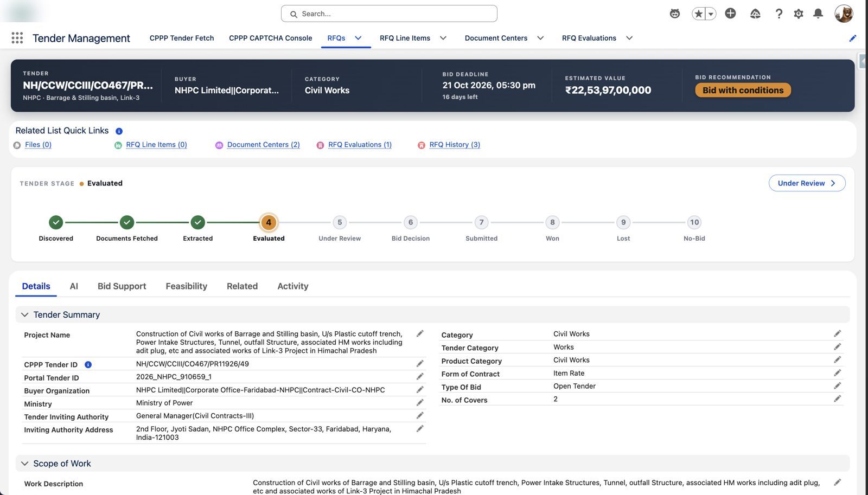Edit the Work Description pencil
This screenshot has width=868, height=495.
837,483
